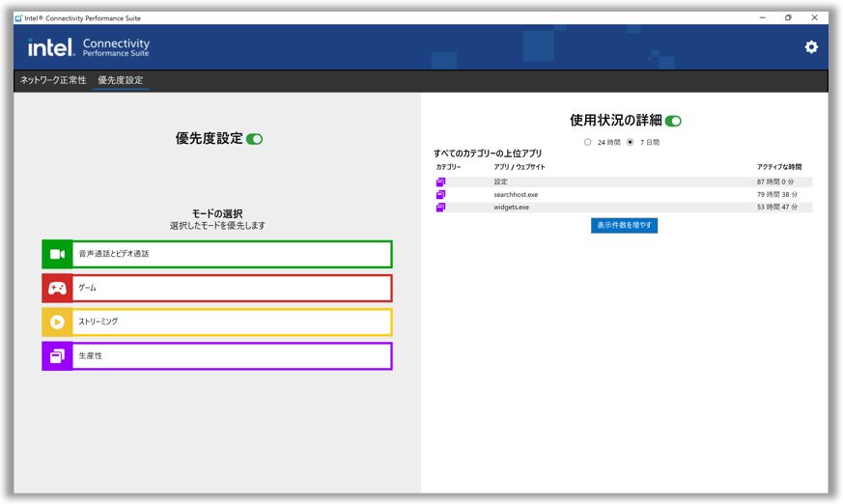Click the 79 時間 38 分 value
The width and height of the screenshot is (843, 504).
tap(777, 194)
